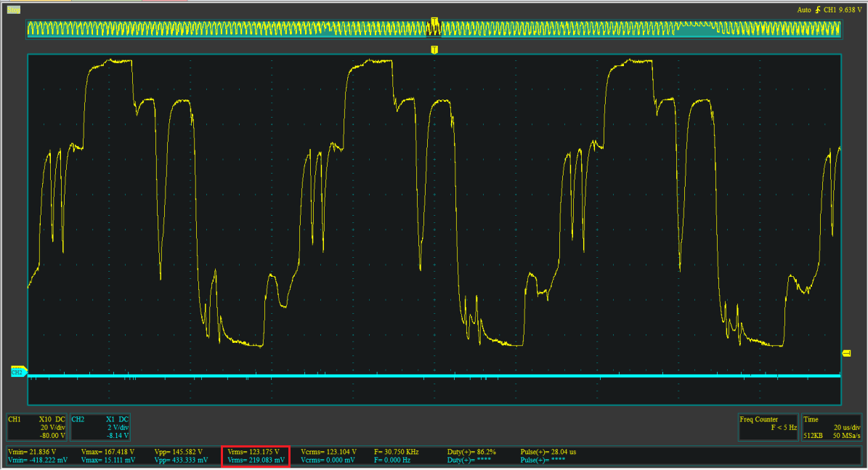This screenshot has height=470, width=868.
Task: Click the Stop status indicator
Action: (x=12, y=9)
